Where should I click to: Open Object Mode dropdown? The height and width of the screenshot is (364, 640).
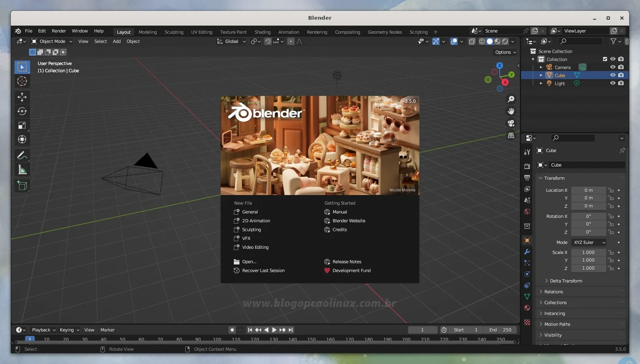coord(52,41)
